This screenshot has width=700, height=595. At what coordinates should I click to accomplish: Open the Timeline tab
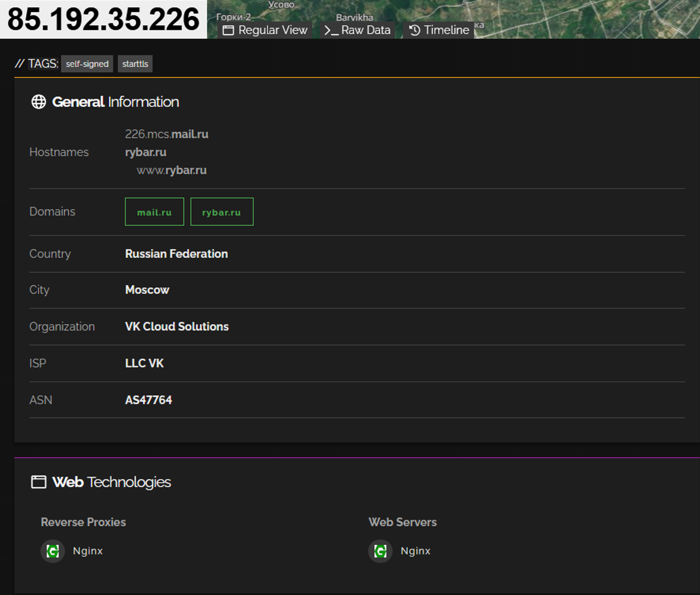point(439,30)
